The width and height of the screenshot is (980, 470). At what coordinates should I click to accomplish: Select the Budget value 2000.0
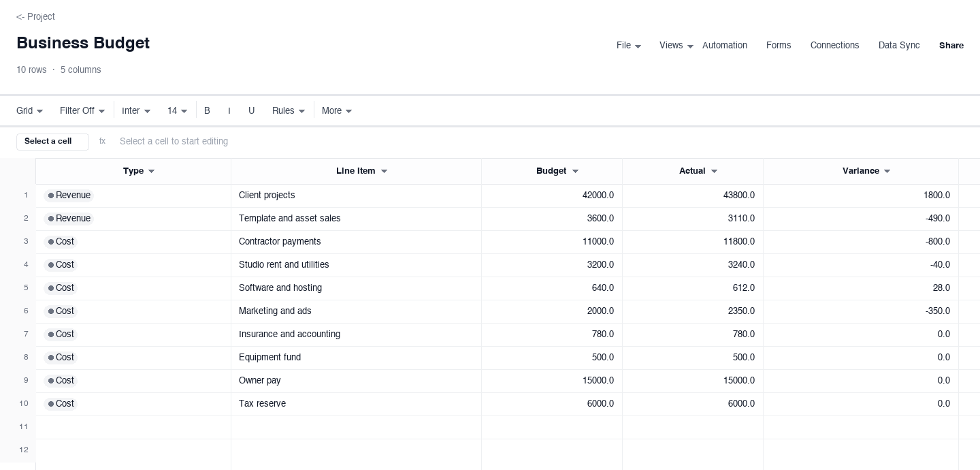pos(552,311)
